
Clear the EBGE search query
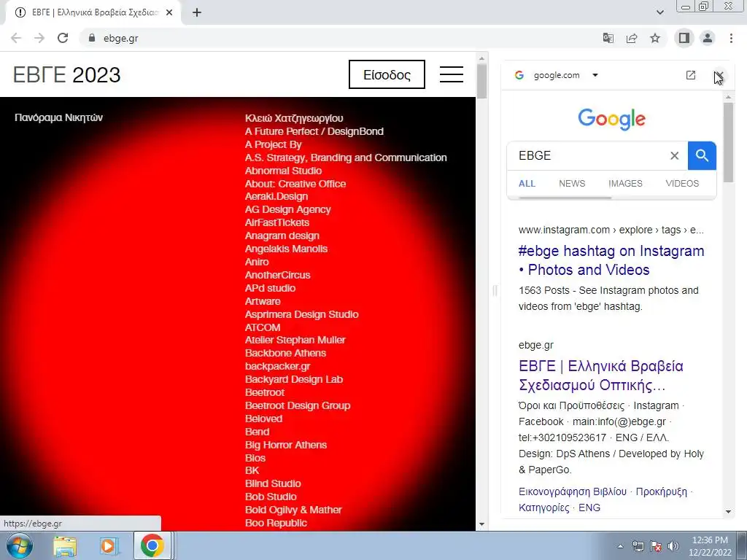pyautogui.click(x=674, y=156)
